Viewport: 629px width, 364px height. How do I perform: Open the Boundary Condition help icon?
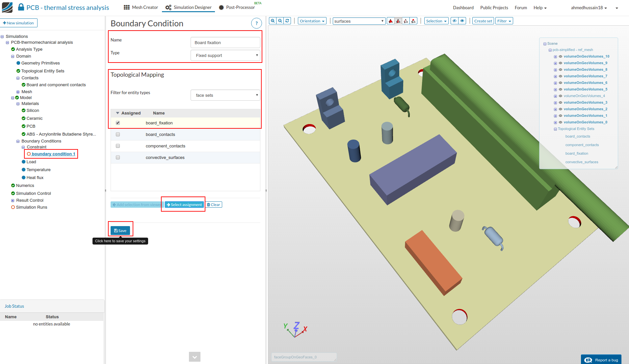click(x=256, y=23)
